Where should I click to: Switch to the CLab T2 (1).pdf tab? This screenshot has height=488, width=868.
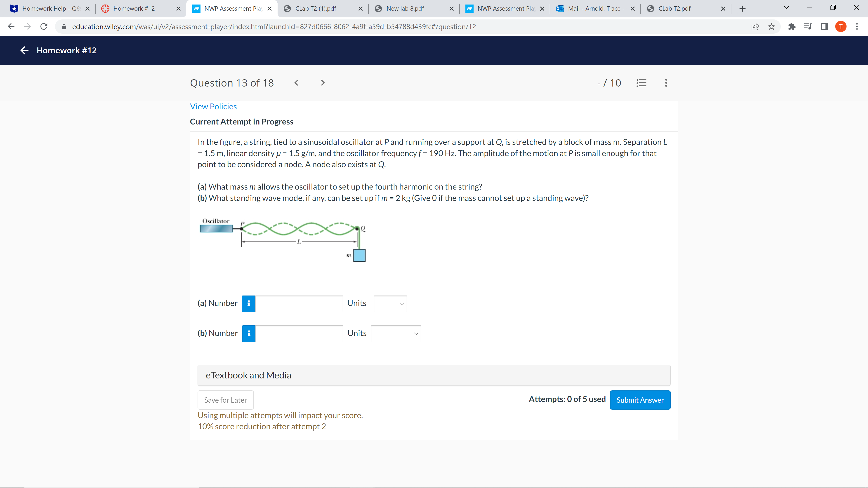tap(315, 8)
